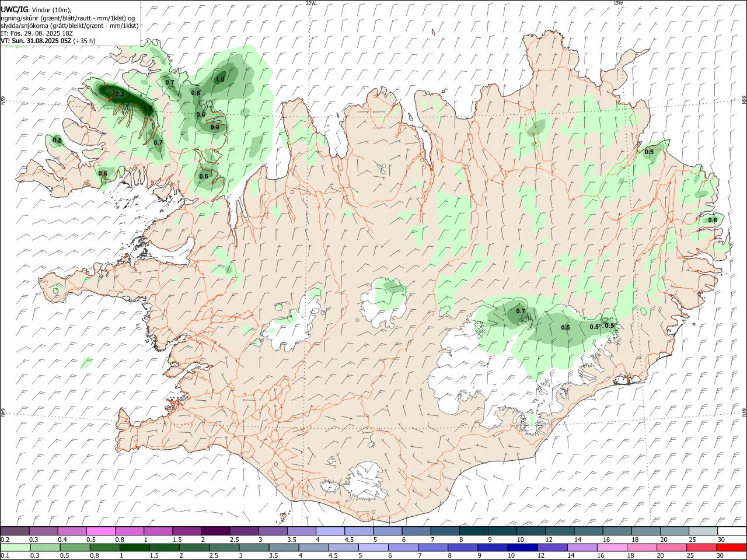The height and width of the screenshot is (560, 747).
Task: Click the white snow swatch labeled 30
Action: click(x=732, y=531)
